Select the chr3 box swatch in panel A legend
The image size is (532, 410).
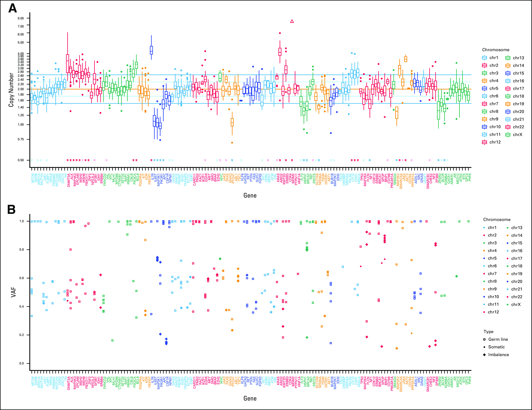pos(485,73)
